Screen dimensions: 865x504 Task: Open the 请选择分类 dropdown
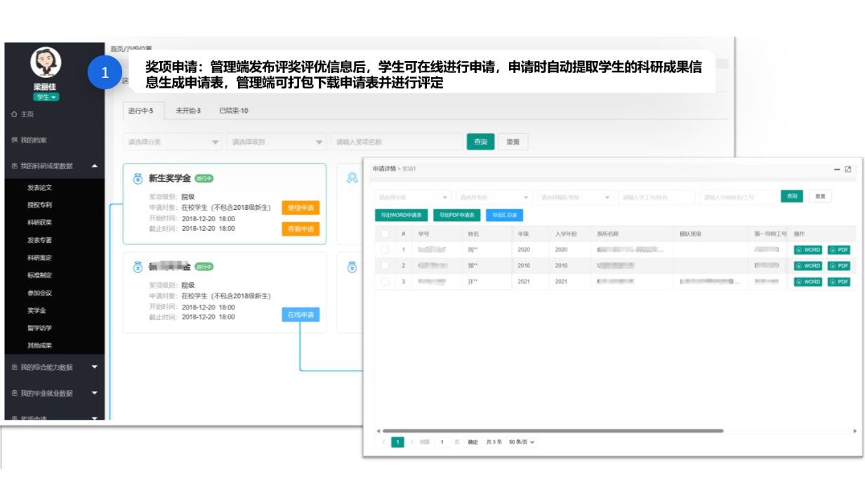pyautogui.click(x=173, y=142)
